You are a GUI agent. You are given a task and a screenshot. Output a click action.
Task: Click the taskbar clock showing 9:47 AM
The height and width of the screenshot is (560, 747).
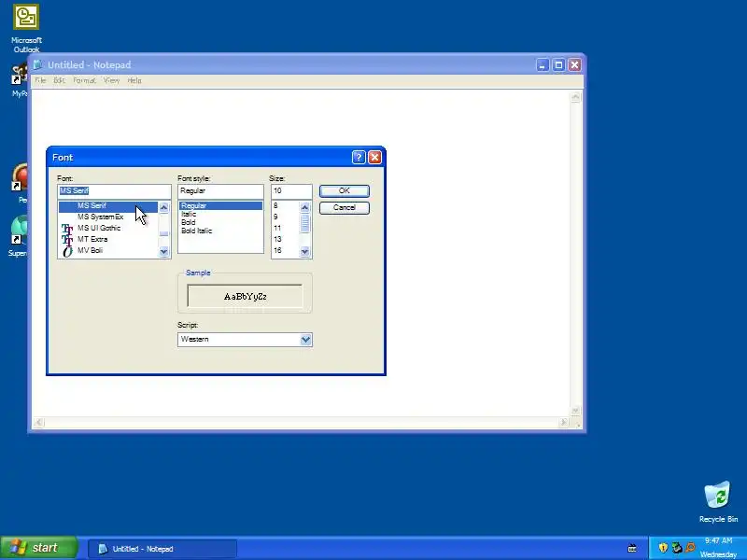pos(718,541)
